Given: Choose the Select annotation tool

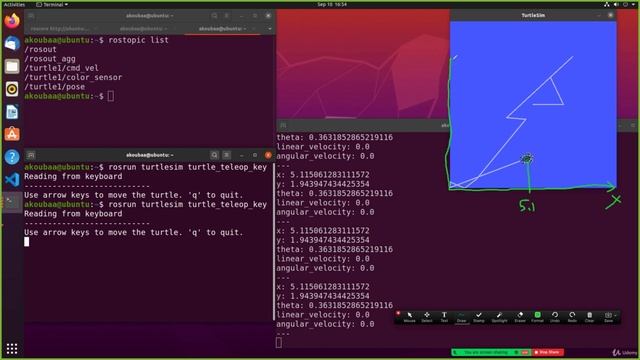Looking at the screenshot, I should pos(427,317).
